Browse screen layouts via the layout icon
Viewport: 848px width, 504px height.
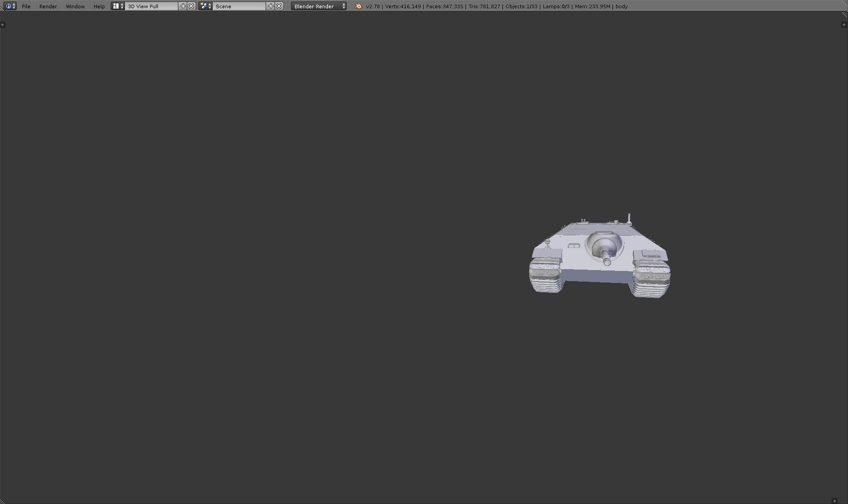coord(118,6)
